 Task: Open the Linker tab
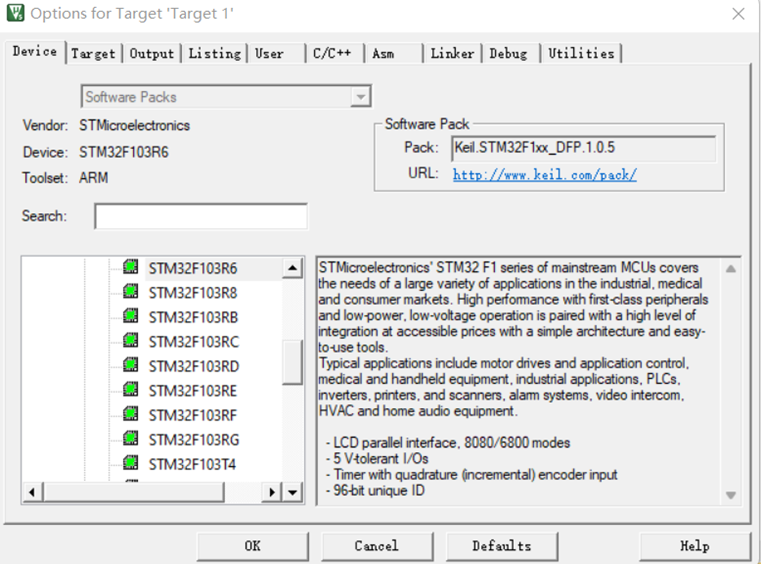coord(452,53)
